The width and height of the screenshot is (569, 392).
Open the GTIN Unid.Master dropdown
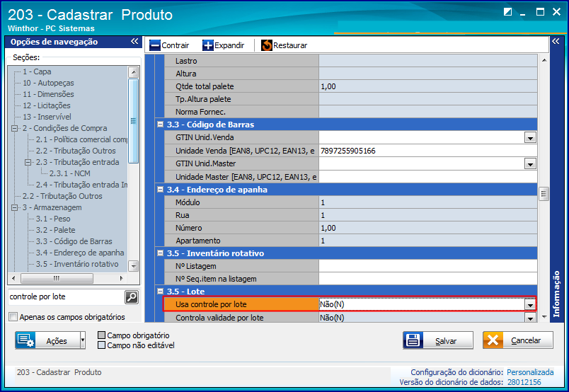pos(530,164)
